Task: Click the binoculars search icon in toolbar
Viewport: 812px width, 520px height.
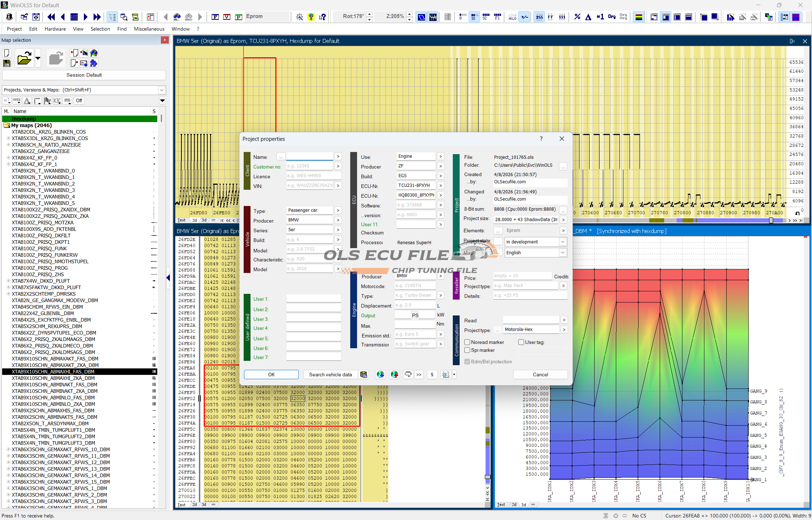Action: (177, 17)
